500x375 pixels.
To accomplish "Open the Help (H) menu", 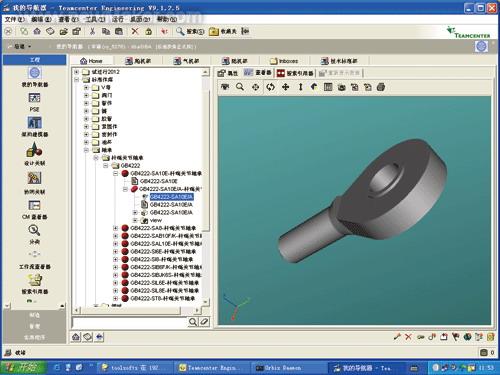I will pos(167,19).
